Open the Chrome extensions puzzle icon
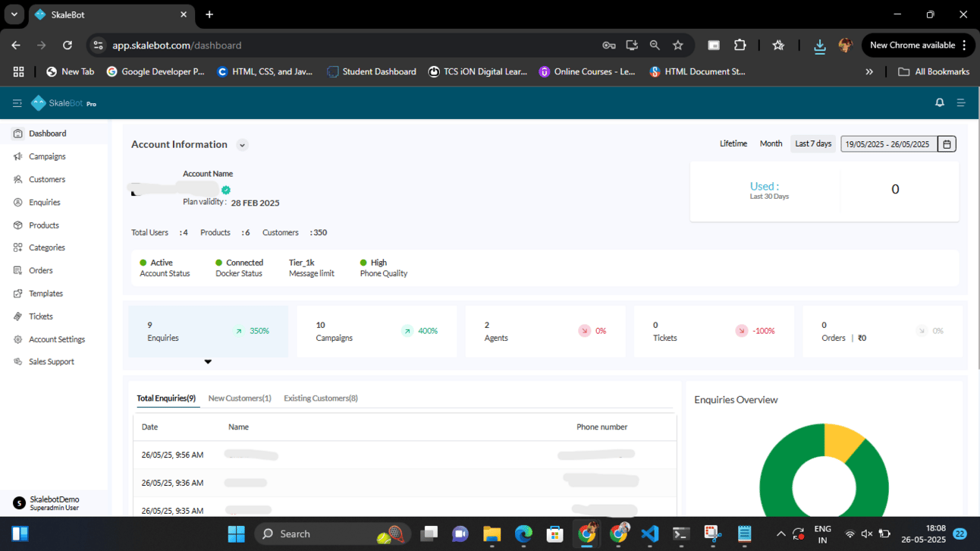The height and width of the screenshot is (551, 980). click(740, 46)
